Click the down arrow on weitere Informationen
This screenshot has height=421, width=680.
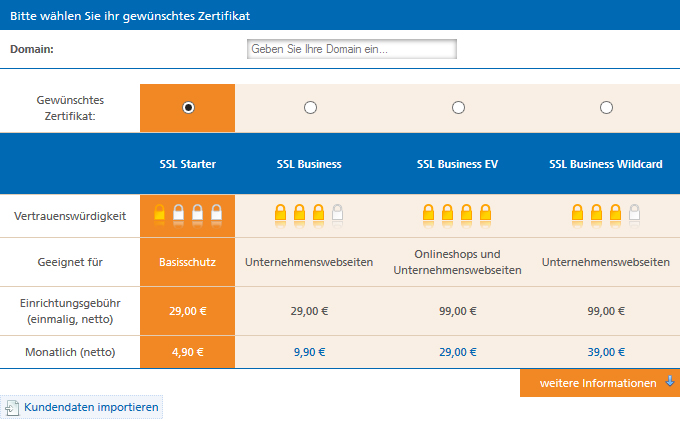click(x=670, y=382)
